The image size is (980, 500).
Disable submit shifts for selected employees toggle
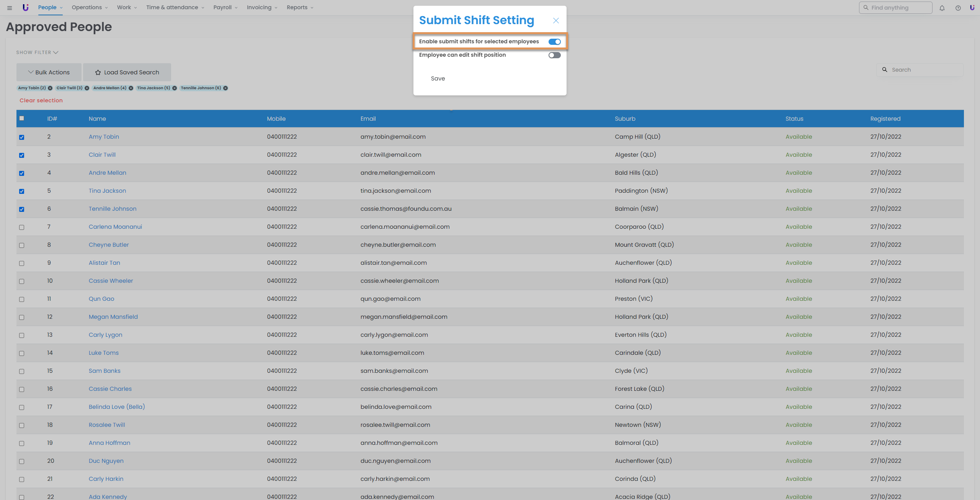click(x=554, y=42)
